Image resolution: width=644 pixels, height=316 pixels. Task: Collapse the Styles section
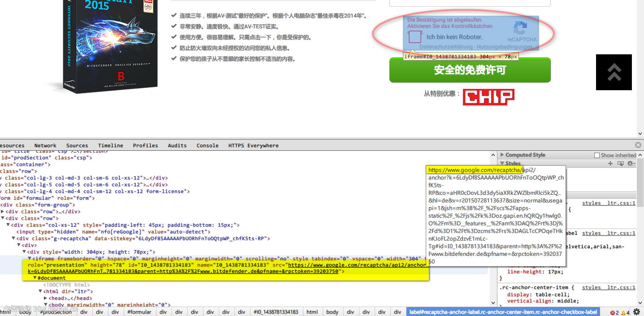[x=502, y=163]
